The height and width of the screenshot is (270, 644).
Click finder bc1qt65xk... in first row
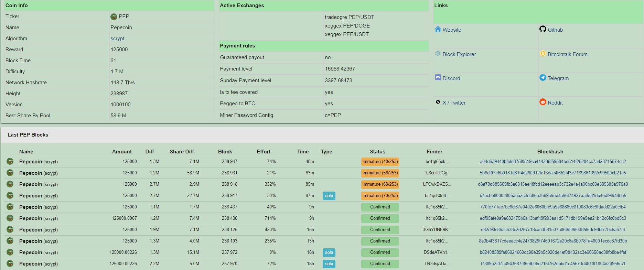(437, 161)
